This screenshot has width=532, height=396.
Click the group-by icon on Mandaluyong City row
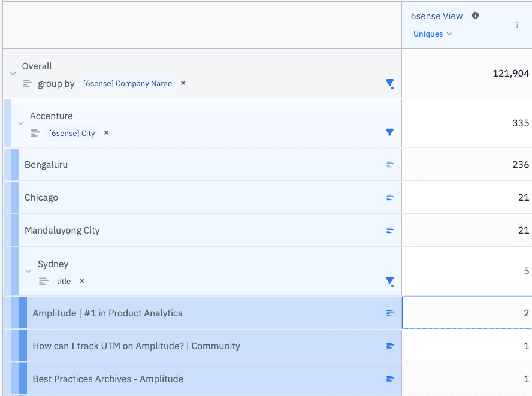[390, 230]
